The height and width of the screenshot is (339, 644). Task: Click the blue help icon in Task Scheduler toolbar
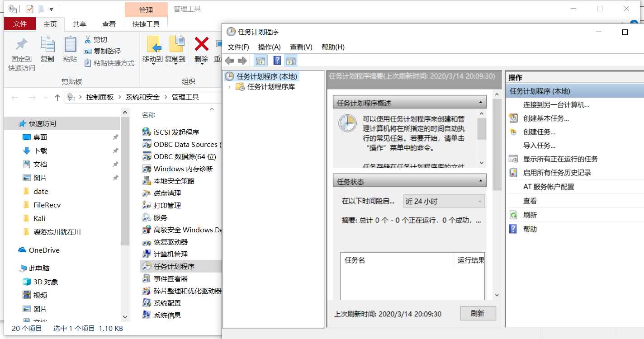[277, 61]
